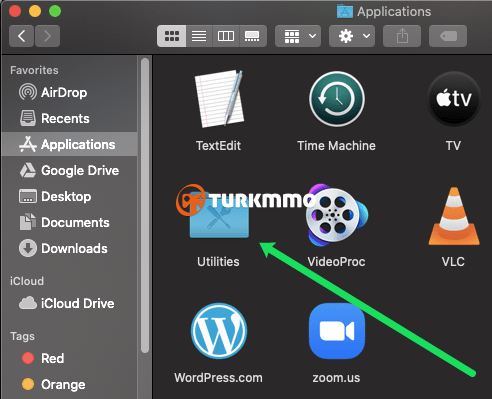This screenshot has width=492, height=399.
Task: Click the TextEdit label
Action: tap(218, 146)
